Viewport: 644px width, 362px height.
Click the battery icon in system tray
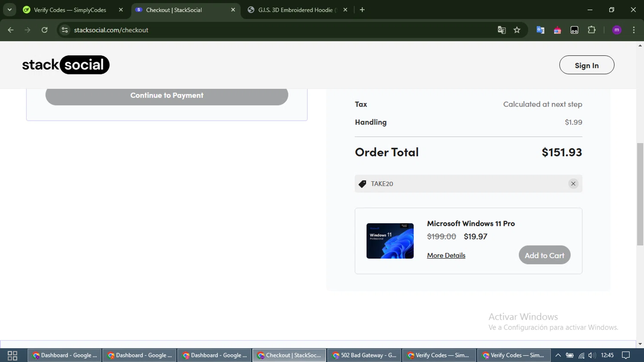click(x=570, y=356)
